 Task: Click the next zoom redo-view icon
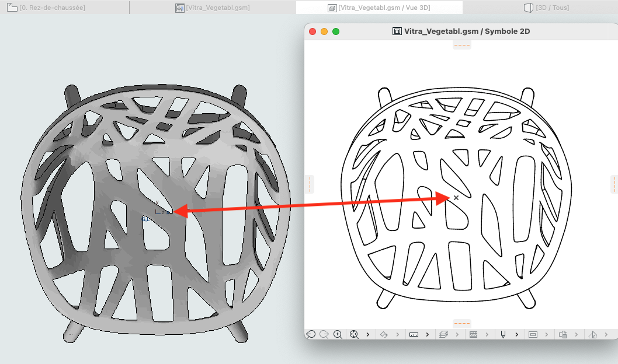(x=324, y=334)
